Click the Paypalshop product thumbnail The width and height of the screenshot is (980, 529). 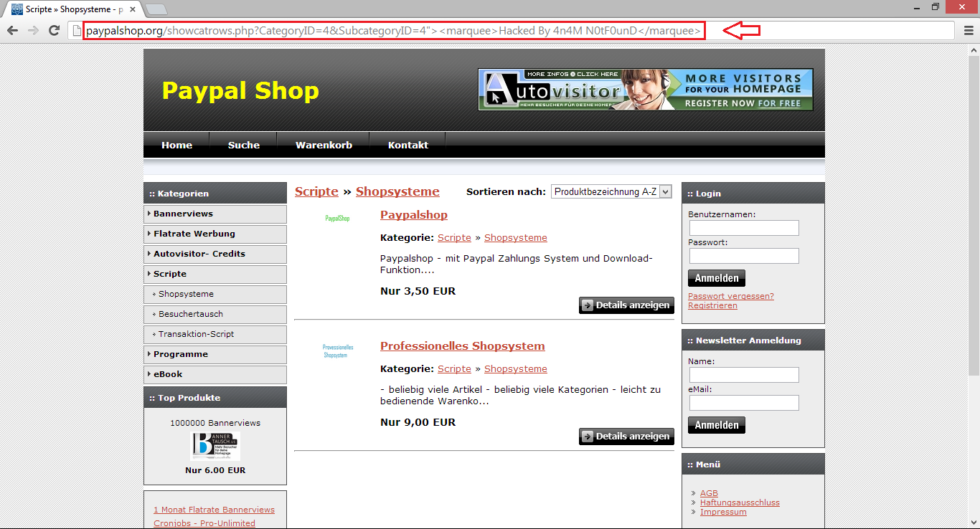(x=337, y=219)
